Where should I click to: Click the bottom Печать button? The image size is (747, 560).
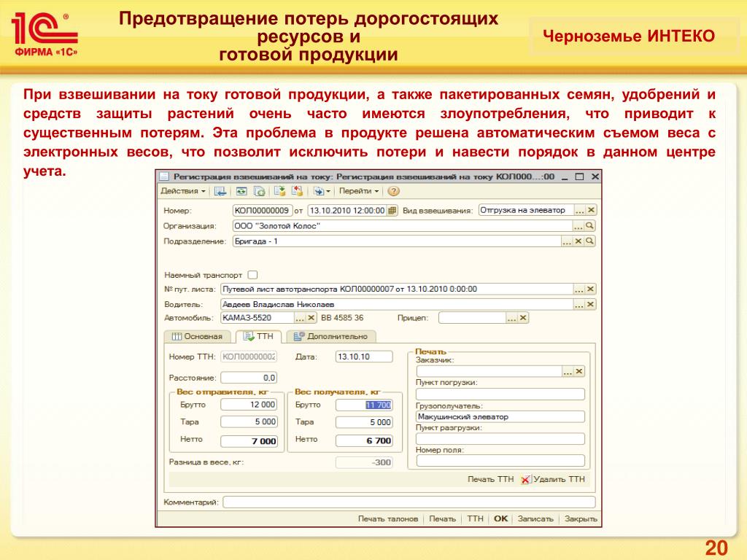[443, 519]
